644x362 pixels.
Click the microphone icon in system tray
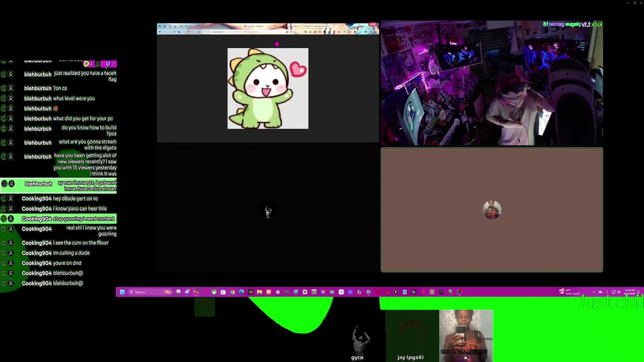coord(607,292)
